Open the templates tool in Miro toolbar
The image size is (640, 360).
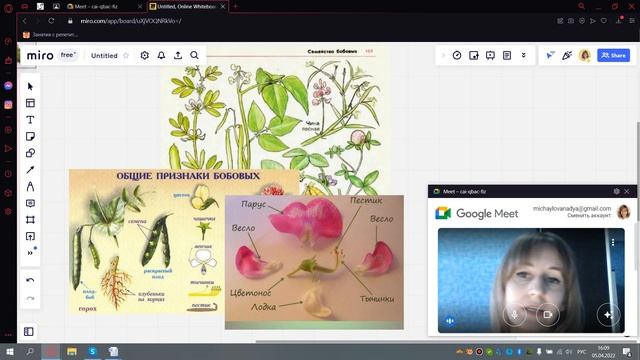(x=30, y=103)
